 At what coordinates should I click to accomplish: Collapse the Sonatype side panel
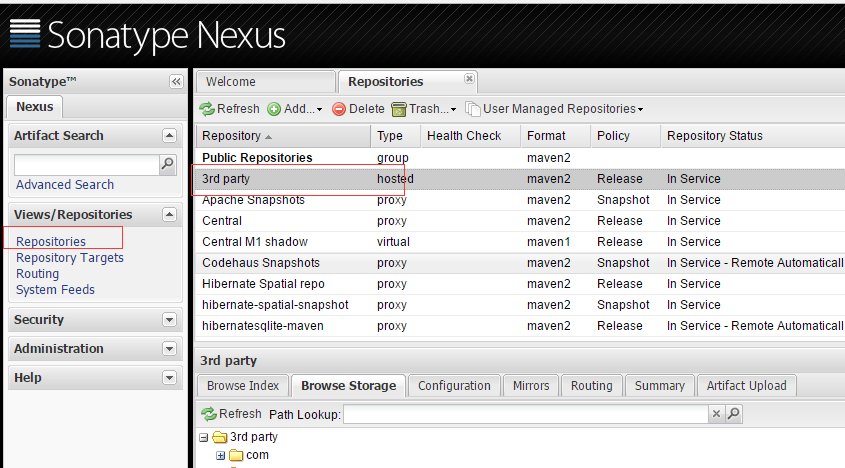[x=176, y=81]
